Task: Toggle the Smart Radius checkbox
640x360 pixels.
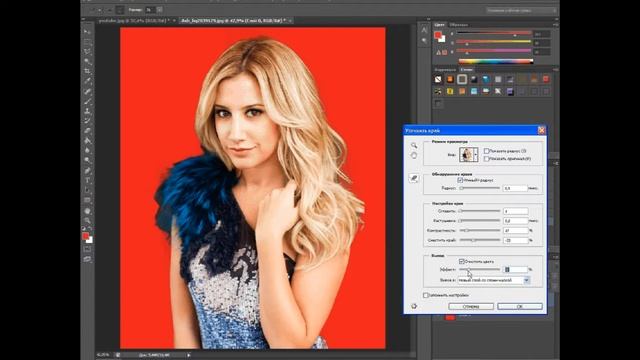Action: 460,180
